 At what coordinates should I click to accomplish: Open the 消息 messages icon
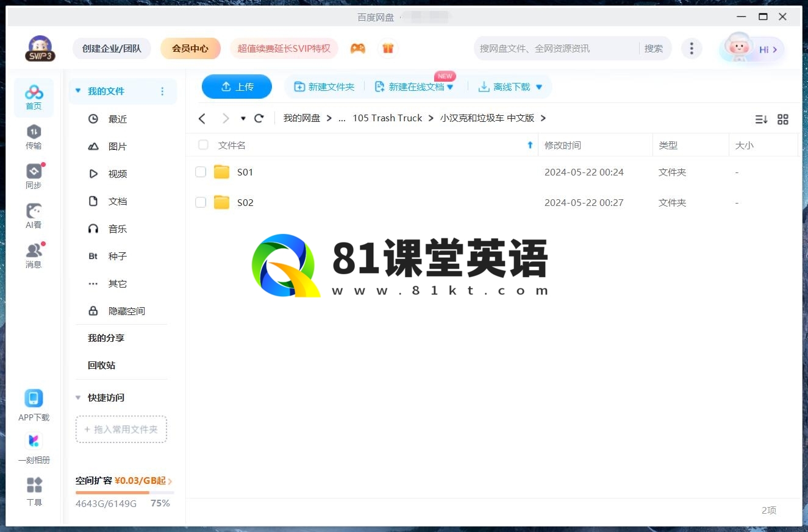point(34,256)
